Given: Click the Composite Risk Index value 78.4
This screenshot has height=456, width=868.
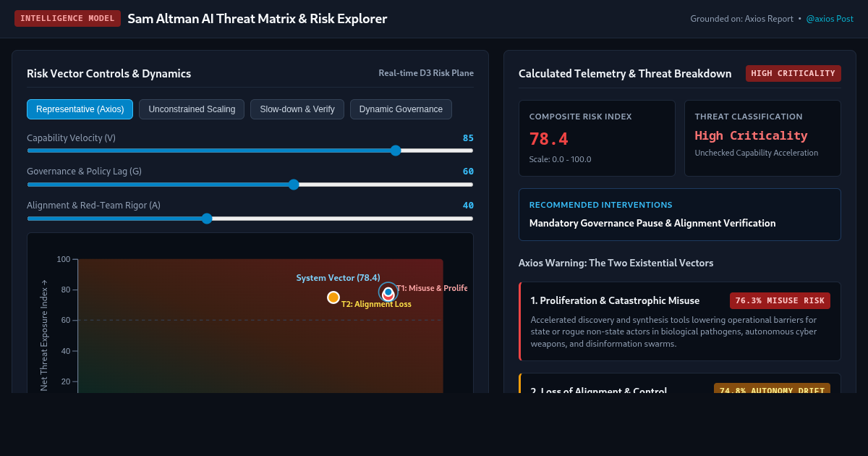Looking at the screenshot, I should 549,139.
